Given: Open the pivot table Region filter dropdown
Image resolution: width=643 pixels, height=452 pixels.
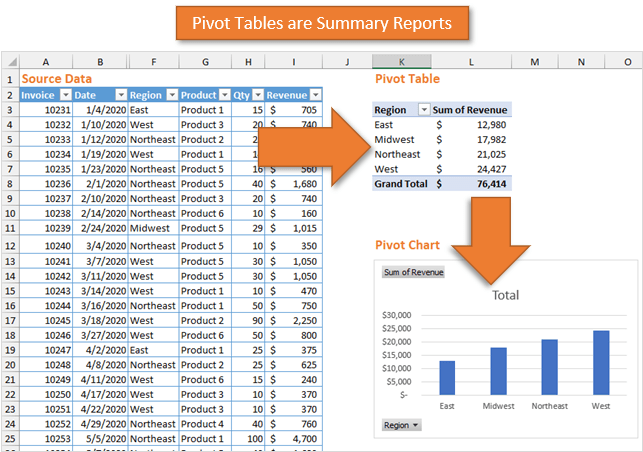Looking at the screenshot, I should pyautogui.click(x=424, y=110).
